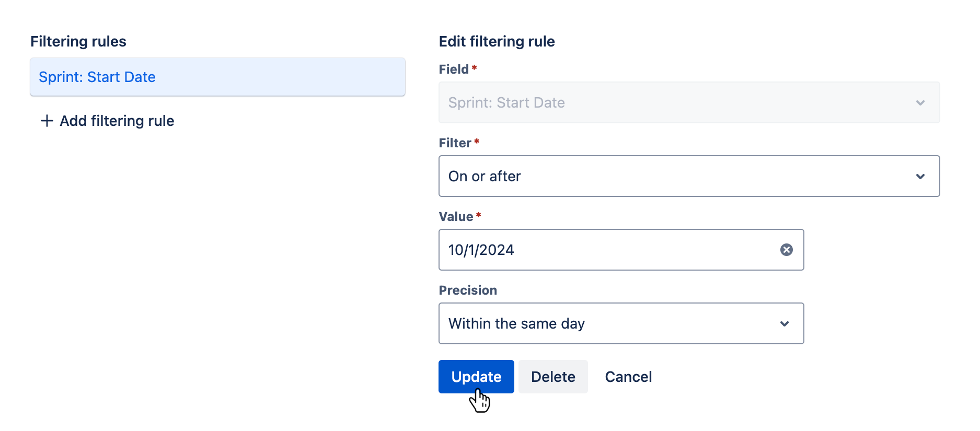Clear the Value date with the X icon
The width and height of the screenshot is (980, 431).
(x=787, y=250)
